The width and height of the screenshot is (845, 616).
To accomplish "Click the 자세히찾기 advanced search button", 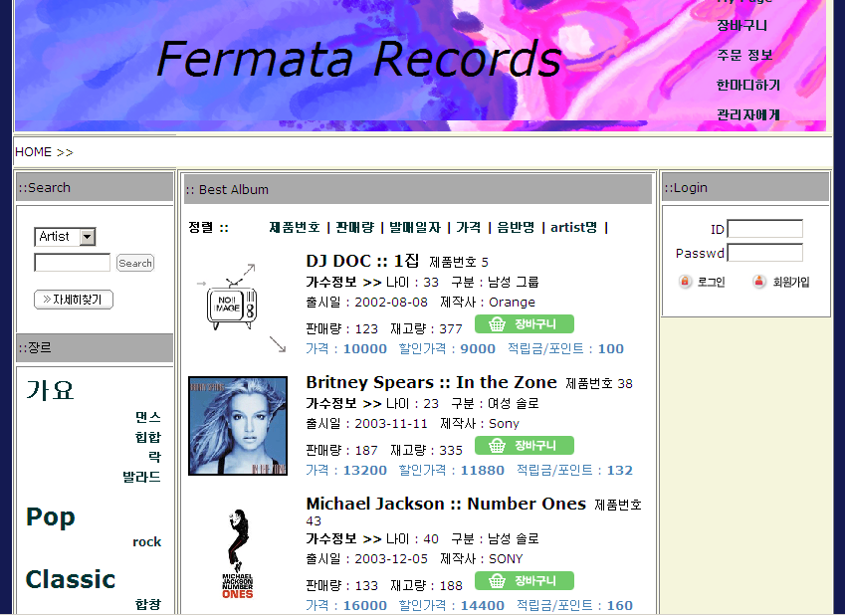I will [74, 300].
